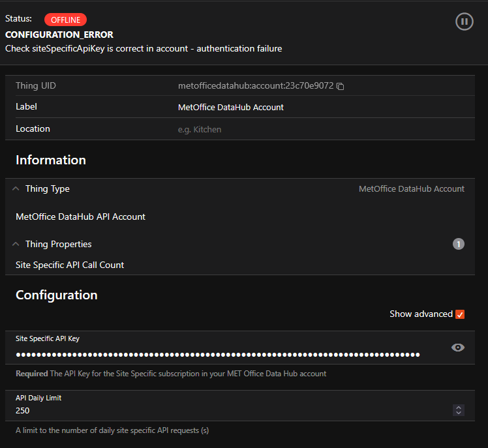Click the Thing Properties count badge
The height and width of the screenshot is (448, 488).
tap(458, 244)
